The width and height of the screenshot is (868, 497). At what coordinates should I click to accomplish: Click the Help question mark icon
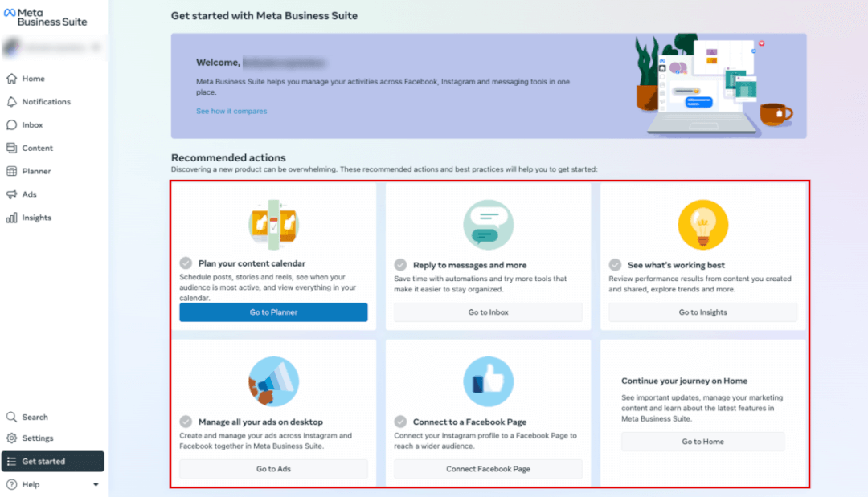(x=11, y=484)
